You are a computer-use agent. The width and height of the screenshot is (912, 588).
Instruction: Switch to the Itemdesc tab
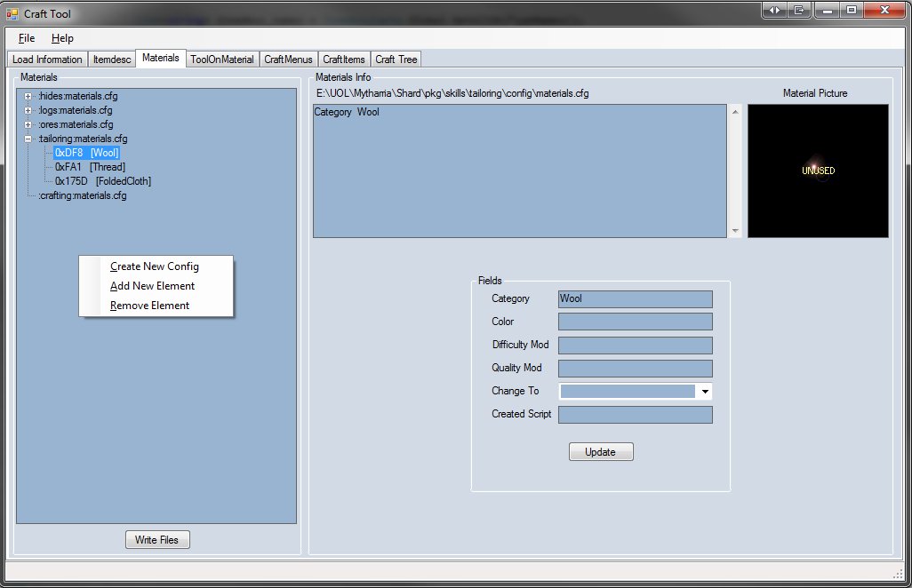[112, 60]
